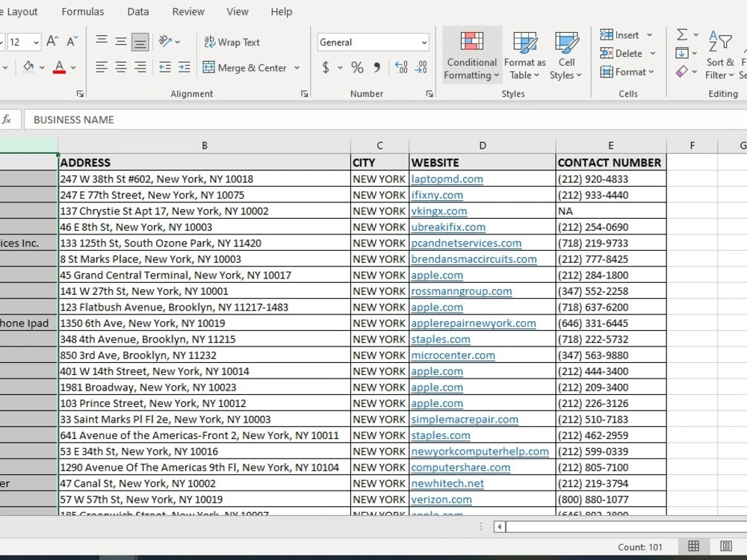Open the Fill down icon menu
The image size is (747, 560).
[686, 53]
